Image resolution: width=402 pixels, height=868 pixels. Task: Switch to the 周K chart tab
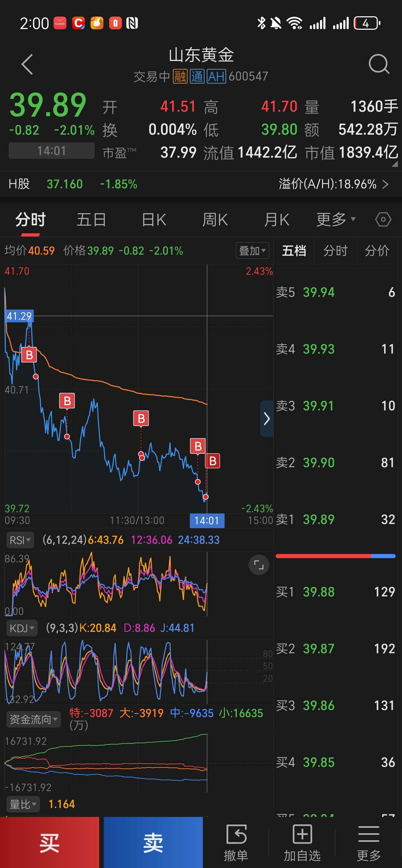coord(215,219)
